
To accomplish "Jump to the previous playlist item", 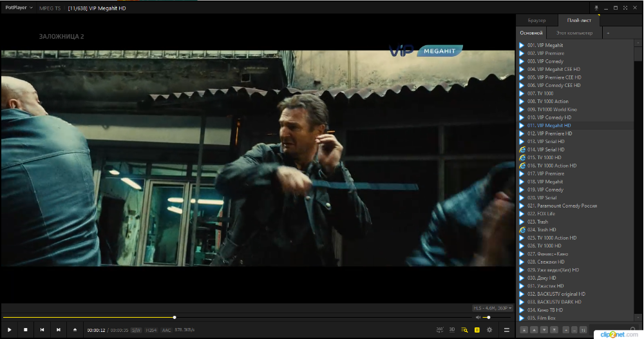I will pyautogui.click(x=42, y=329).
